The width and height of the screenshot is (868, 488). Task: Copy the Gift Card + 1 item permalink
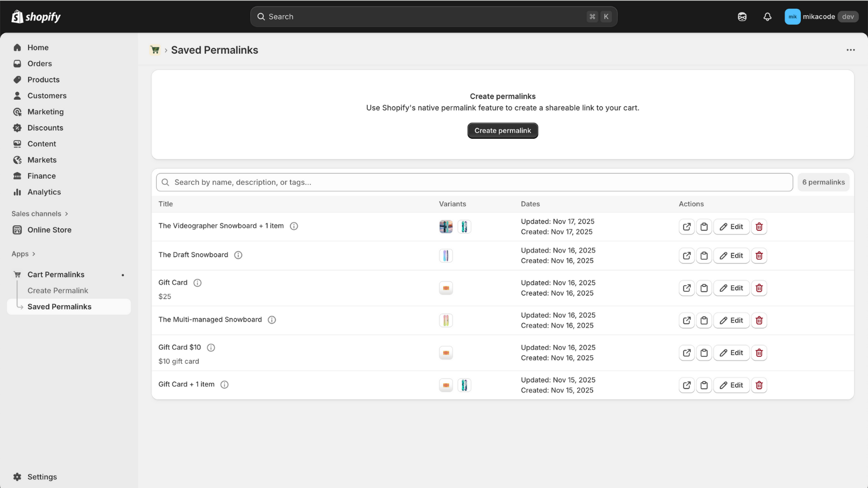704,385
